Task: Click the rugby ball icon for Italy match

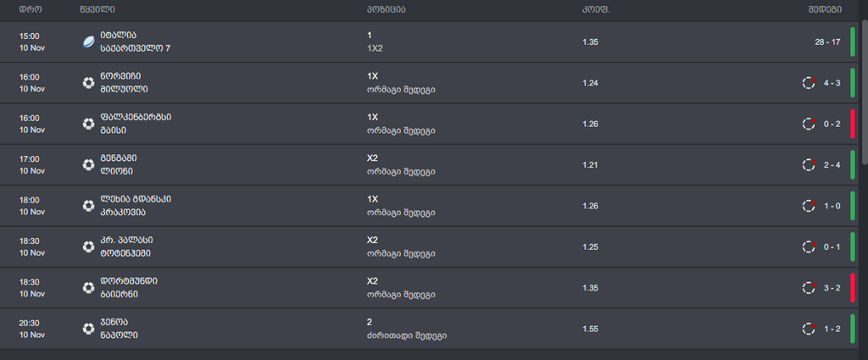Action: (x=88, y=42)
